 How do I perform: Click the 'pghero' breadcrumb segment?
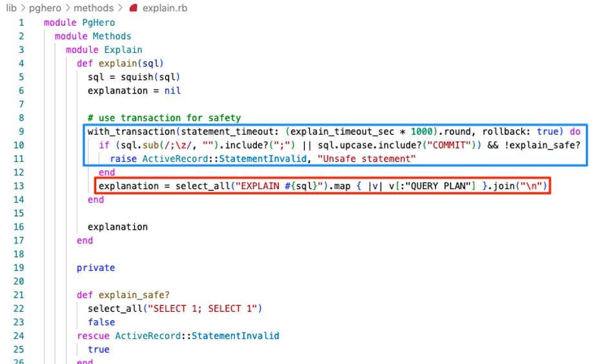pyautogui.click(x=45, y=8)
